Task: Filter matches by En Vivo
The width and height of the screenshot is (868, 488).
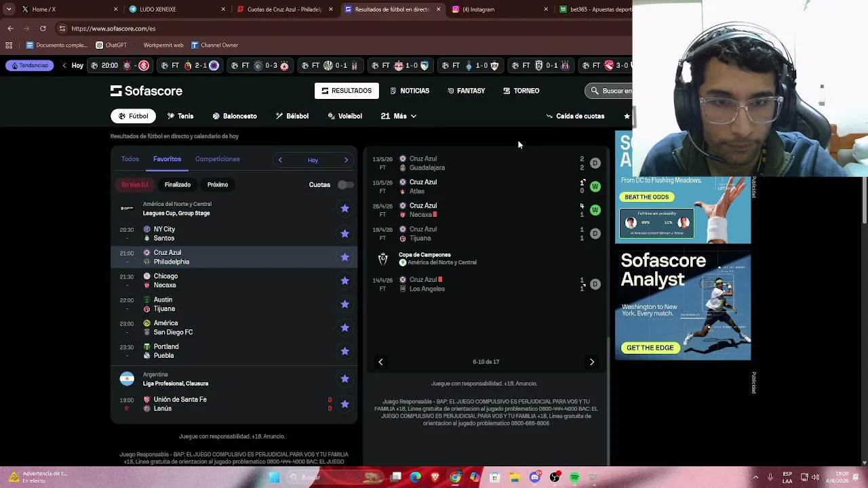Action: (134, 184)
